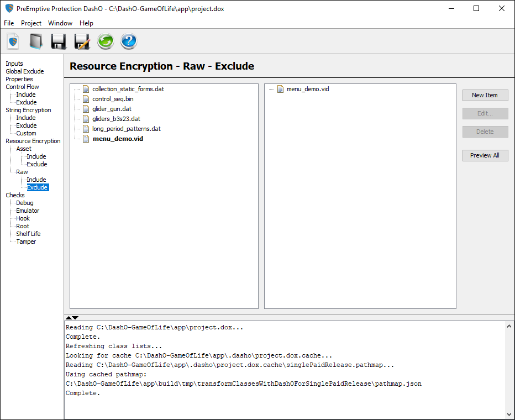Viewport: 515px width, 420px height.
Task: Select long_period_patterns.dat in the file list
Action: coord(127,129)
